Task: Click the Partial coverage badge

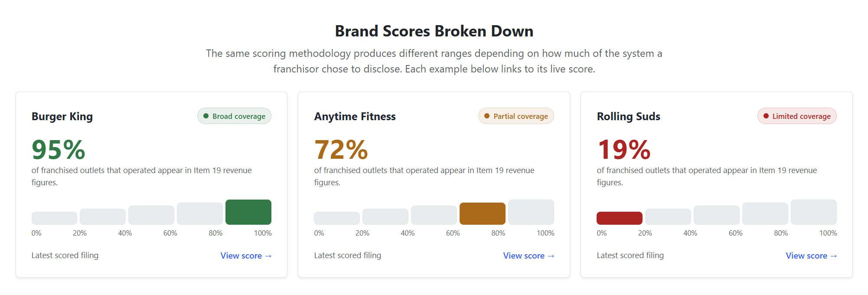Action: 516,116
